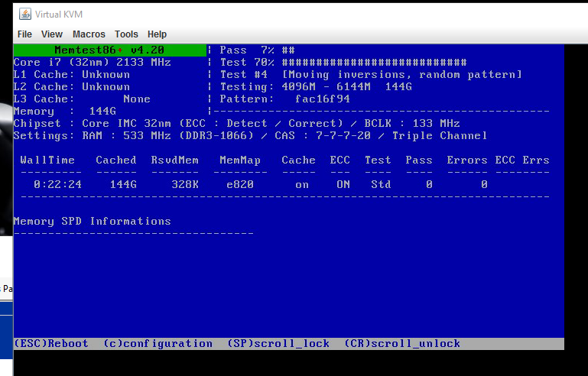Click the e820 memory map value
The width and height of the screenshot is (588, 376).
click(240, 184)
